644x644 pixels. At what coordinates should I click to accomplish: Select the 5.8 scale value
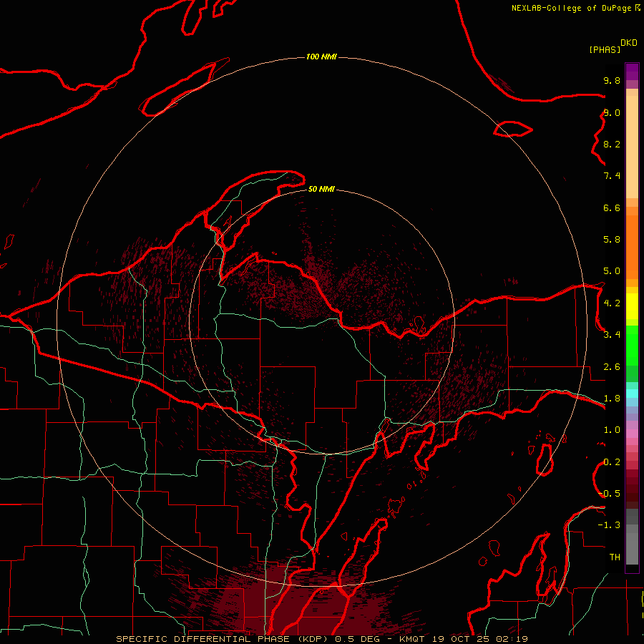pos(612,239)
